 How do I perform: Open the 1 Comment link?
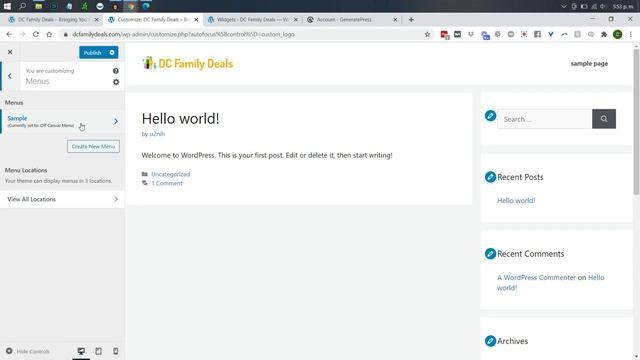click(x=167, y=183)
